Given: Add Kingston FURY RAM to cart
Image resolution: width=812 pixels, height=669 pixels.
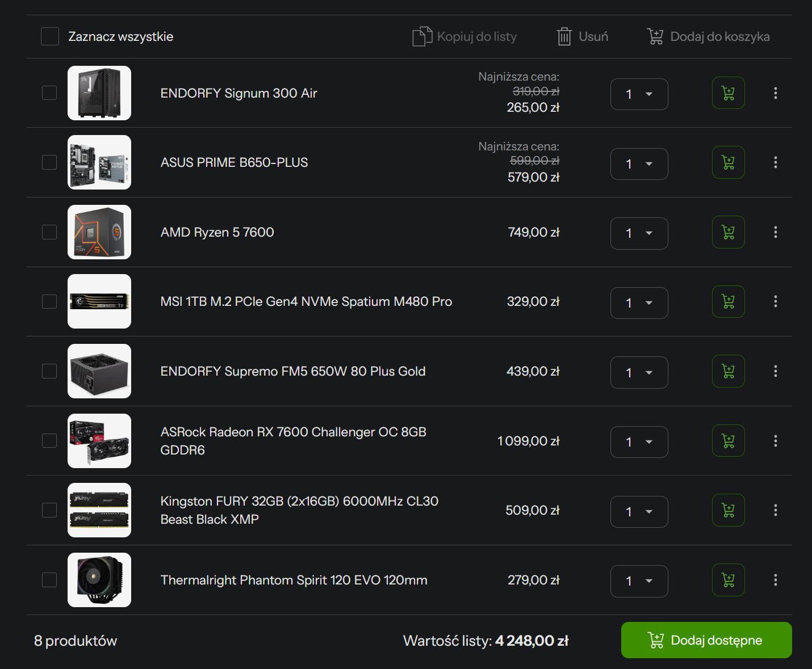Looking at the screenshot, I should pyautogui.click(x=728, y=510).
